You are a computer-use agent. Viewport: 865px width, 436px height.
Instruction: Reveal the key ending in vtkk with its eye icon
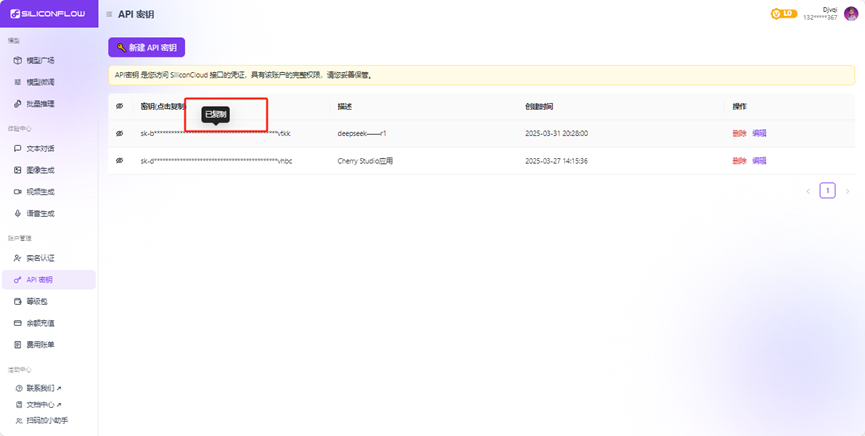coord(120,133)
